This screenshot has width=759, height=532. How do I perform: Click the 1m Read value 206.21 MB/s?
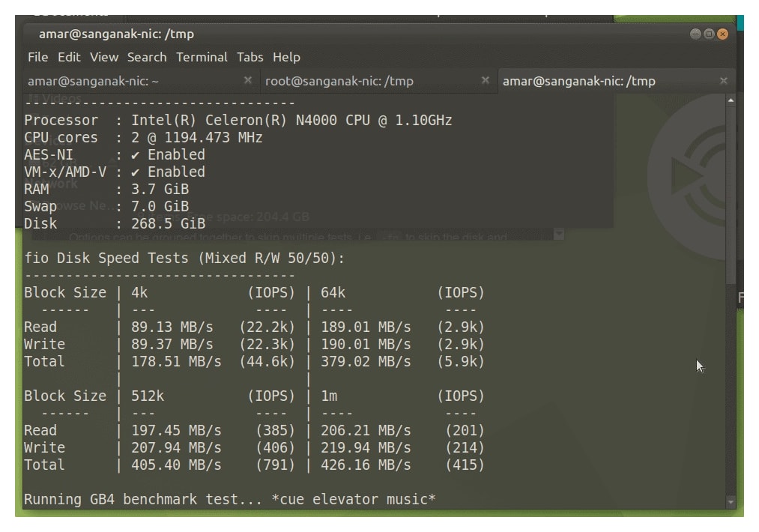(x=366, y=430)
